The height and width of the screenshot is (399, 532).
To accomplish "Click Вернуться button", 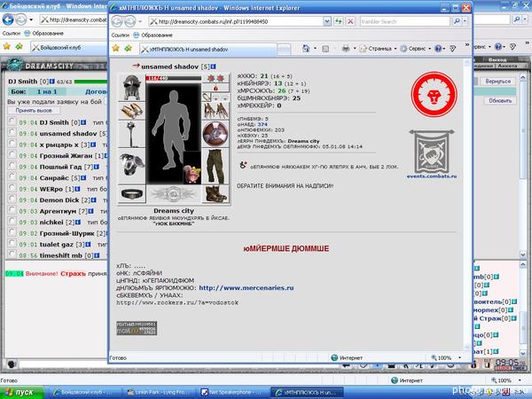I will [x=497, y=82].
